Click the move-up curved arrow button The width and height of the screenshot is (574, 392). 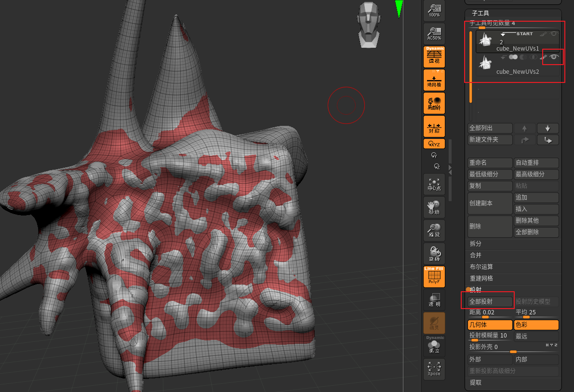point(524,139)
